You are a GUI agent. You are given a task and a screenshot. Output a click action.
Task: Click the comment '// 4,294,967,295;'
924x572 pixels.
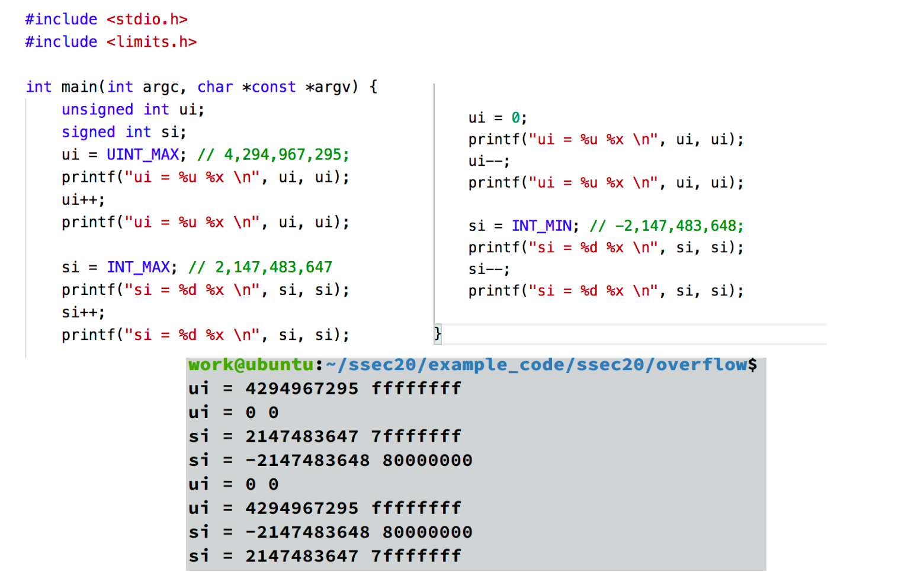click(273, 155)
